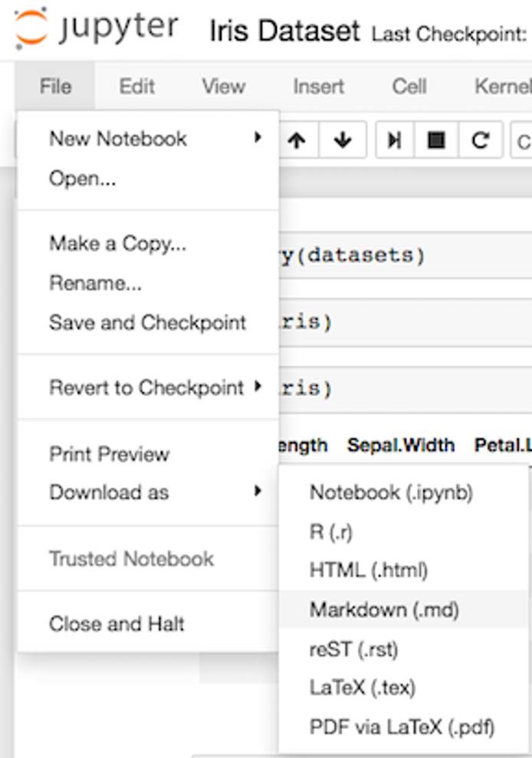This screenshot has height=758, width=532.
Task: Open the Print Preview option
Action: pos(110,454)
